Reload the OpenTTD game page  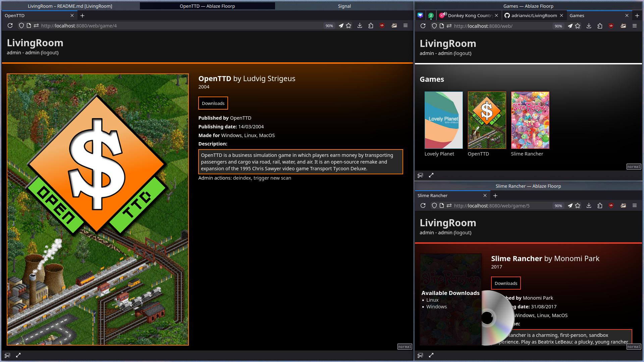(10, 25)
